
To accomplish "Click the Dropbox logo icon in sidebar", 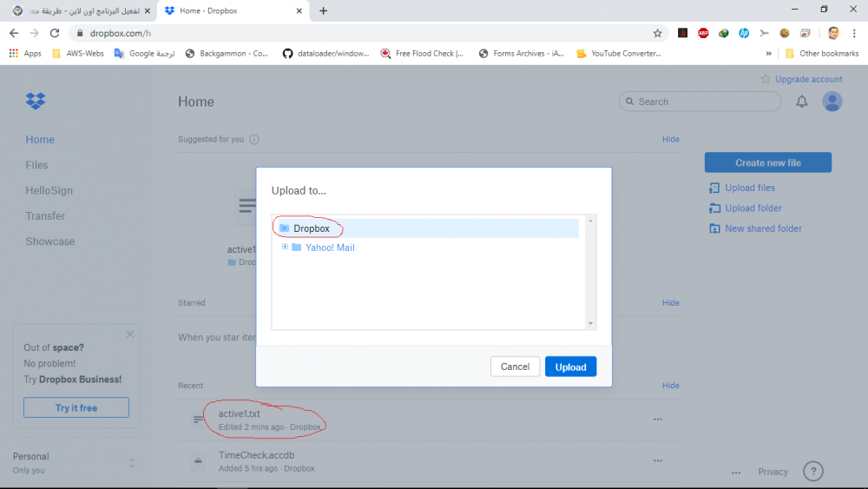I will [36, 101].
